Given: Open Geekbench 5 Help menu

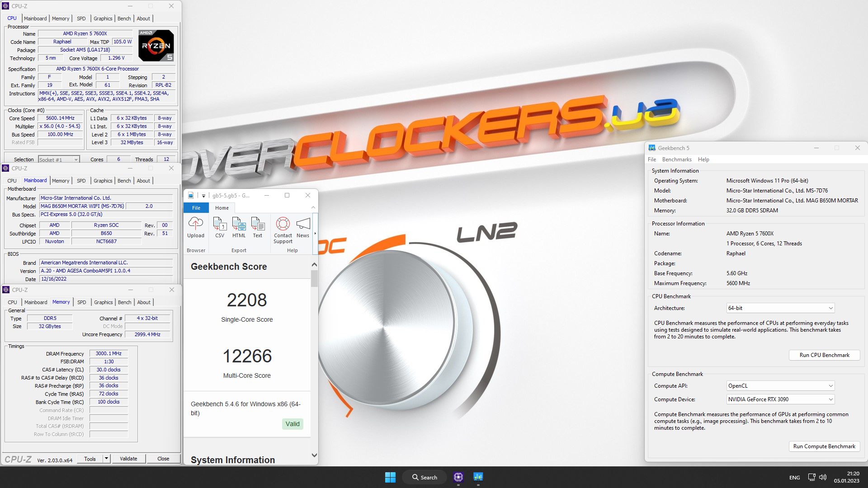Looking at the screenshot, I should (703, 160).
